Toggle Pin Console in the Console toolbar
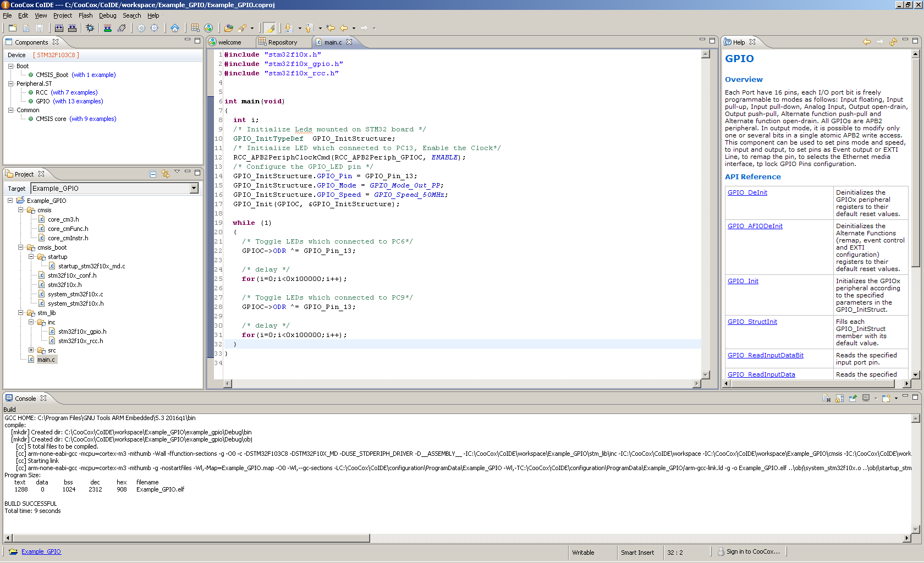This screenshot has width=924, height=563. coord(853,398)
